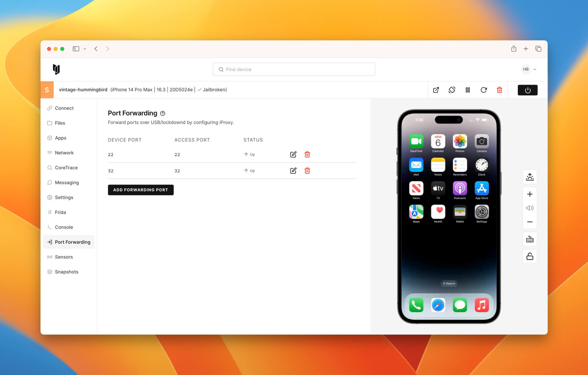Delete the port 22 forwarding rule
The height and width of the screenshot is (375, 588).
[307, 154]
